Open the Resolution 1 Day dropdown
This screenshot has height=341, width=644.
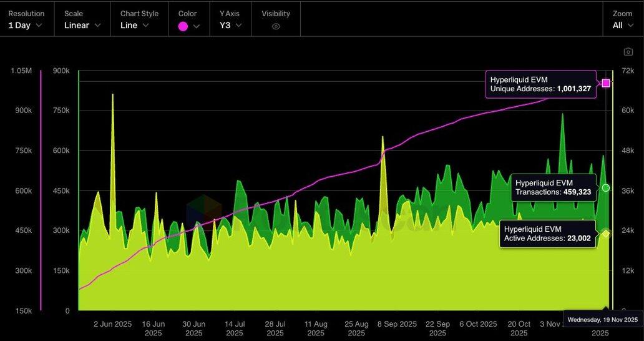point(26,26)
